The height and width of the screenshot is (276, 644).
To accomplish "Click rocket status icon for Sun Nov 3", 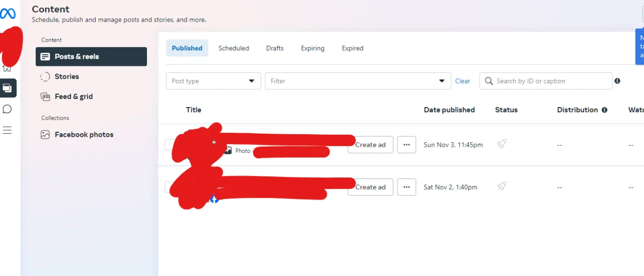I will click(x=502, y=144).
